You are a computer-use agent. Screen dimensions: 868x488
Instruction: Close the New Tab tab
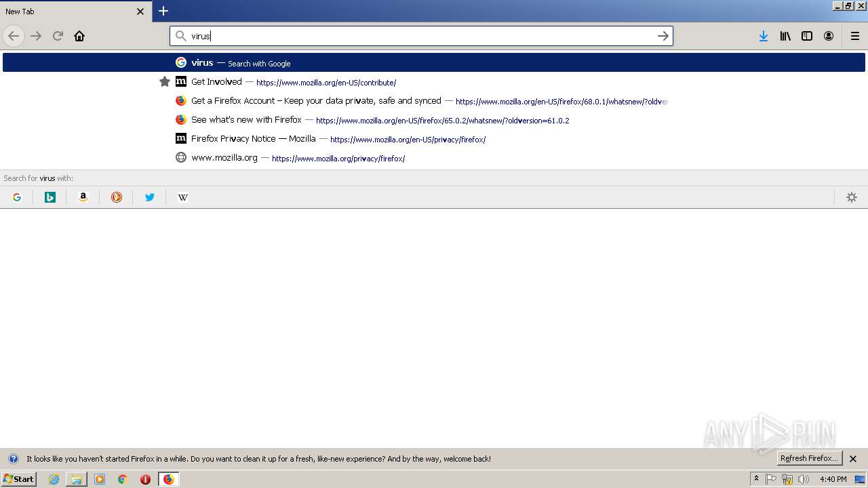pos(140,12)
